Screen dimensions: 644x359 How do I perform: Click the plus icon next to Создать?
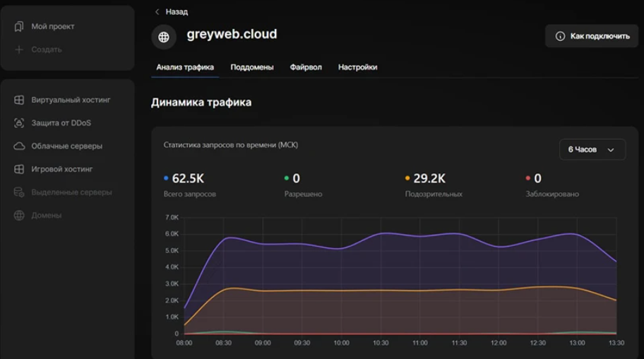(19, 50)
